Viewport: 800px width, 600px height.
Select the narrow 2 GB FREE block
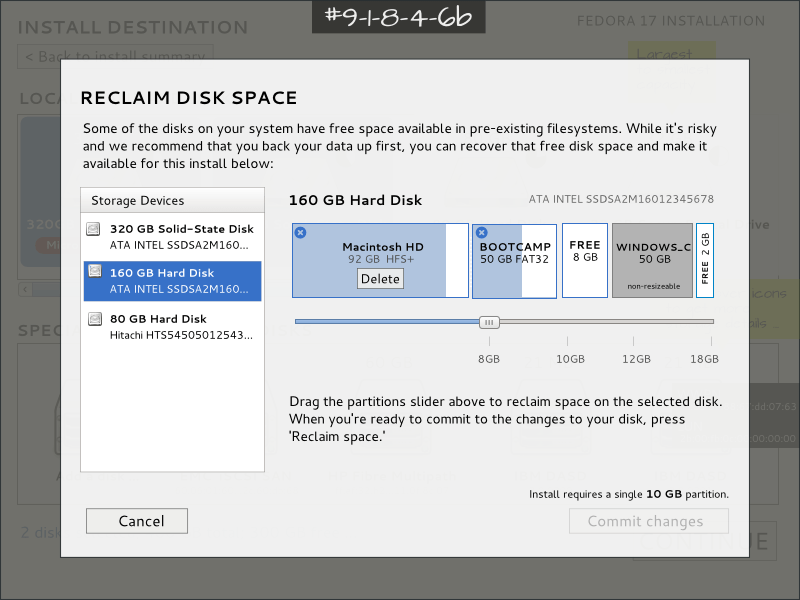[x=704, y=260]
